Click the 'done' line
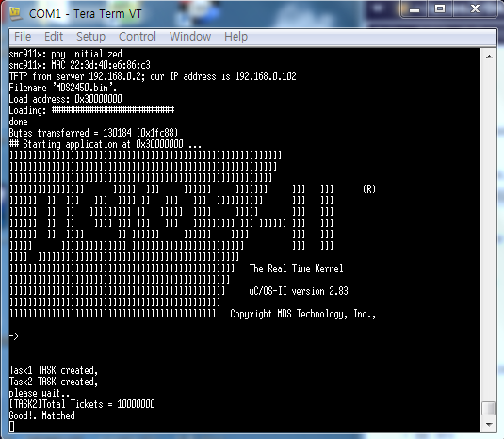Image resolution: width=504 pixels, height=439 pixels. (x=18, y=122)
